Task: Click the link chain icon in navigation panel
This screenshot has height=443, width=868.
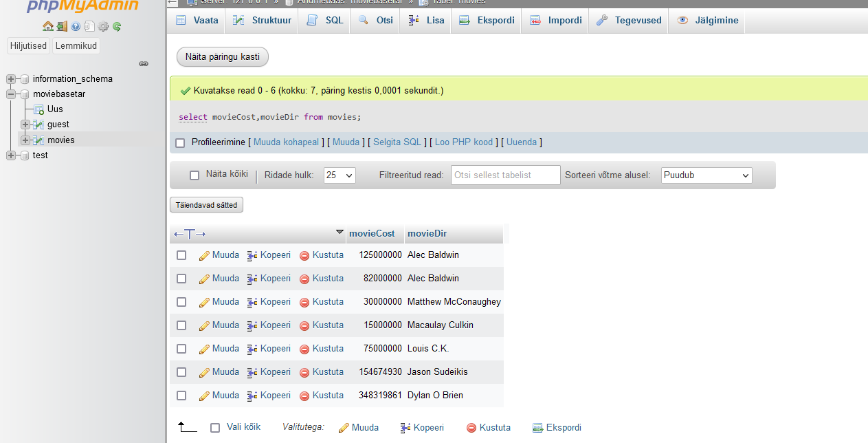Action: [x=144, y=63]
